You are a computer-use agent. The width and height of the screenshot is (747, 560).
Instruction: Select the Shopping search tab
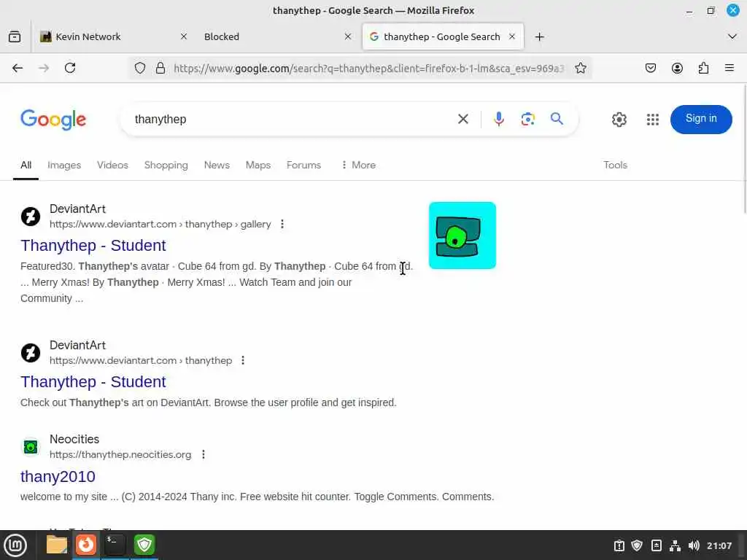[x=166, y=165]
